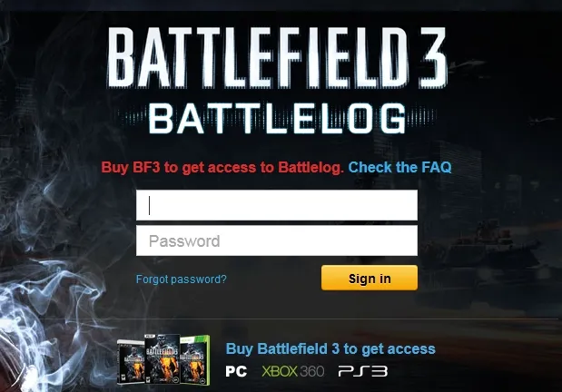Click the green Xbox 360 game box
562x392 pixels.
tap(195, 360)
